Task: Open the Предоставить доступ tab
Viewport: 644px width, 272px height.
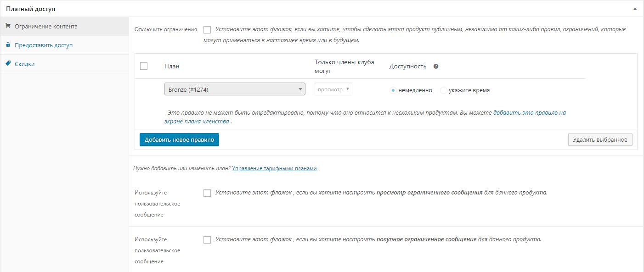Action: coord(44,45)
